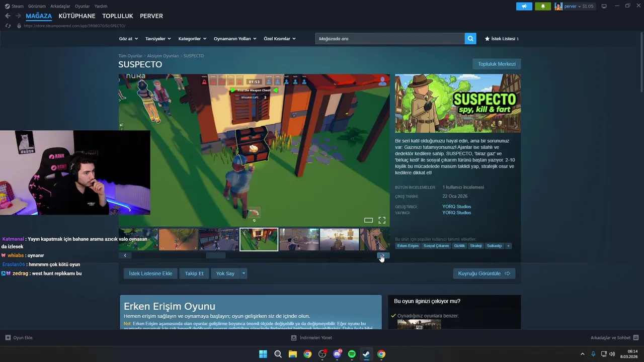Open Discord from the taskbar

pyautogui.click(x=337, y=354)
